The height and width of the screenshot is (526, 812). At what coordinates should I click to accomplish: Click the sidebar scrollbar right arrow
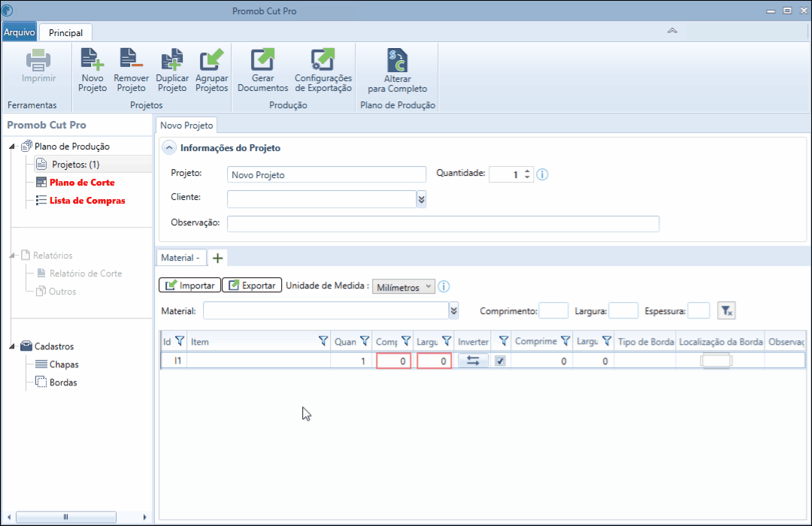[144, 517]
